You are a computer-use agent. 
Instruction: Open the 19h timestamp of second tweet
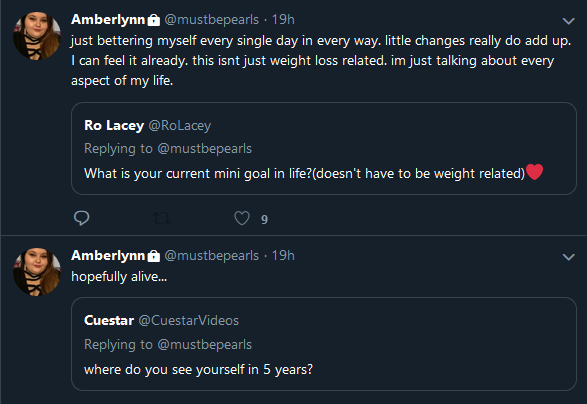point(283,255)
